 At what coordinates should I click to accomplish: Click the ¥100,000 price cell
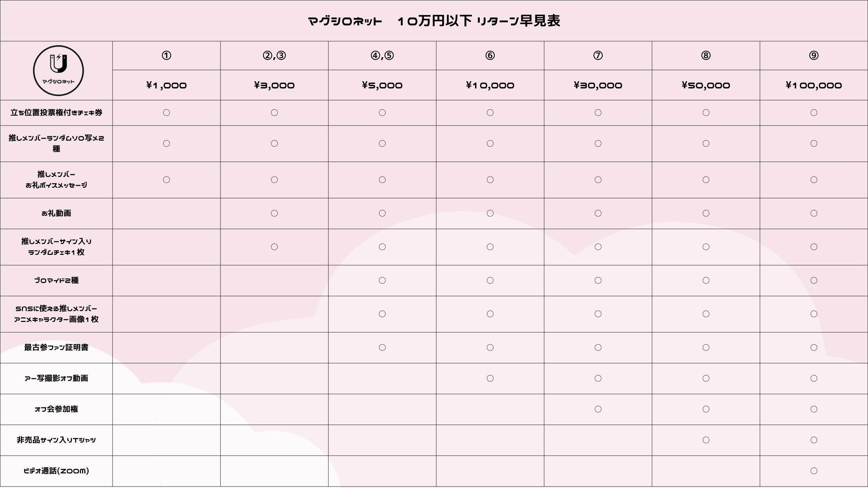click(x=813, y=85)
